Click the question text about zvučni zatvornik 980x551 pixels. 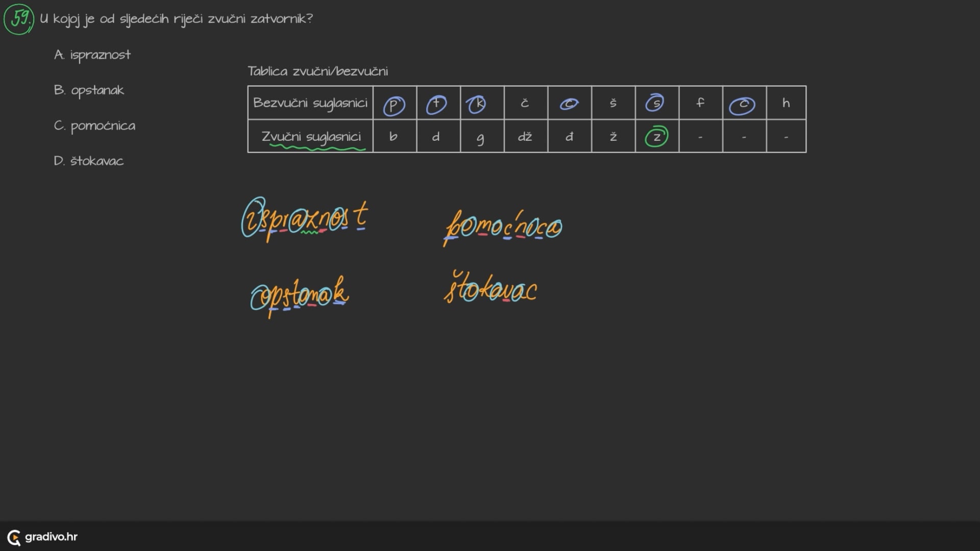176,19
